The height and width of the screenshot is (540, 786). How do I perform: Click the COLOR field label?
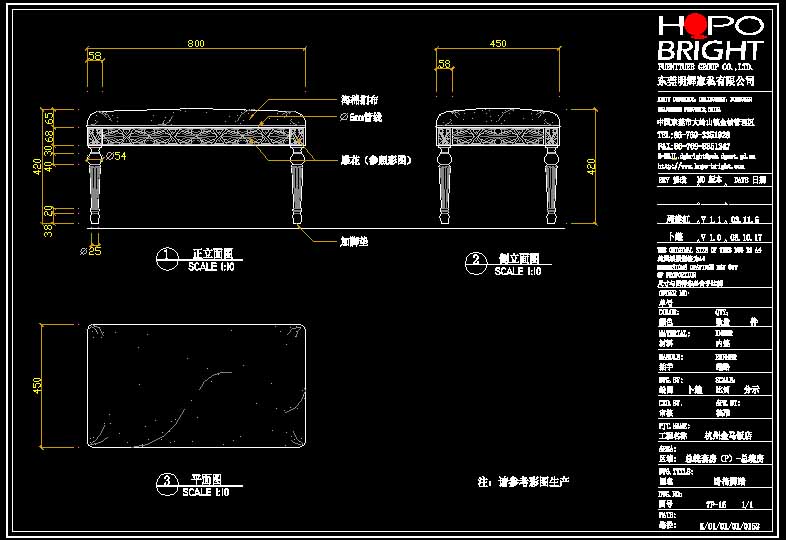pos(669,312)
